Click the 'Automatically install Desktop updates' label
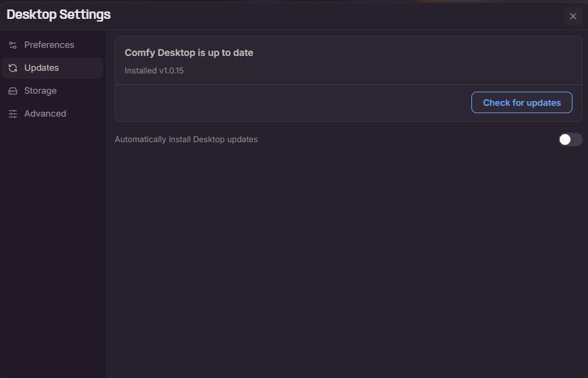 tap(186, 139)
